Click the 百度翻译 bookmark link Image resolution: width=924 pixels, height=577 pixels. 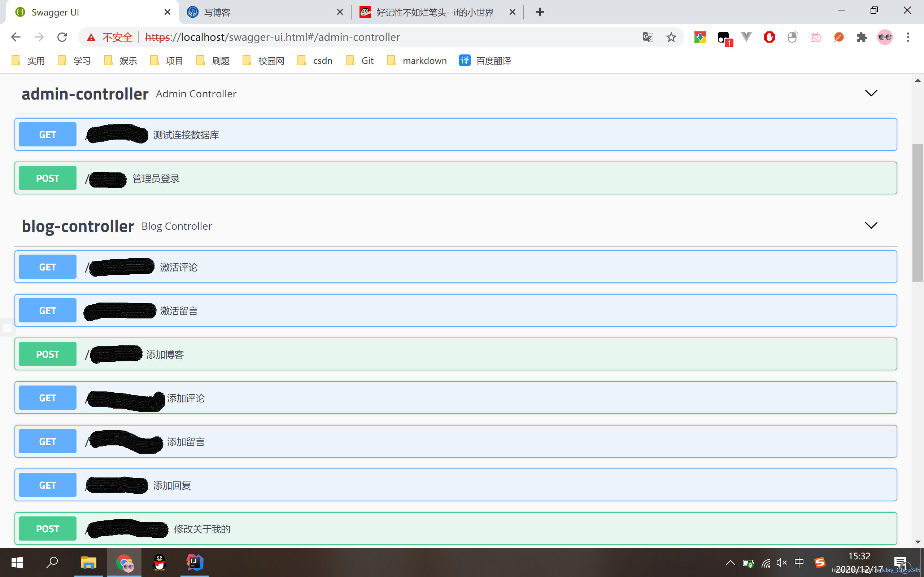485,61
